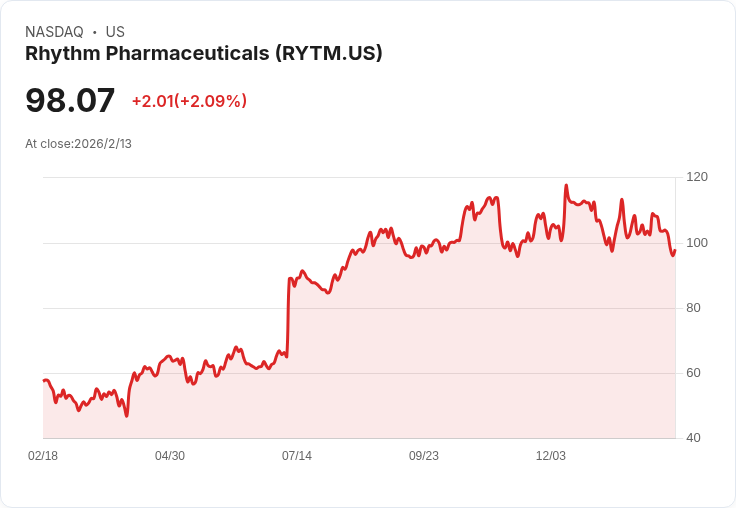The height and width of the screenshot is (508, 736).
Task: Click the 09/23 date on x-axis
Action: (x=424, y=456)
